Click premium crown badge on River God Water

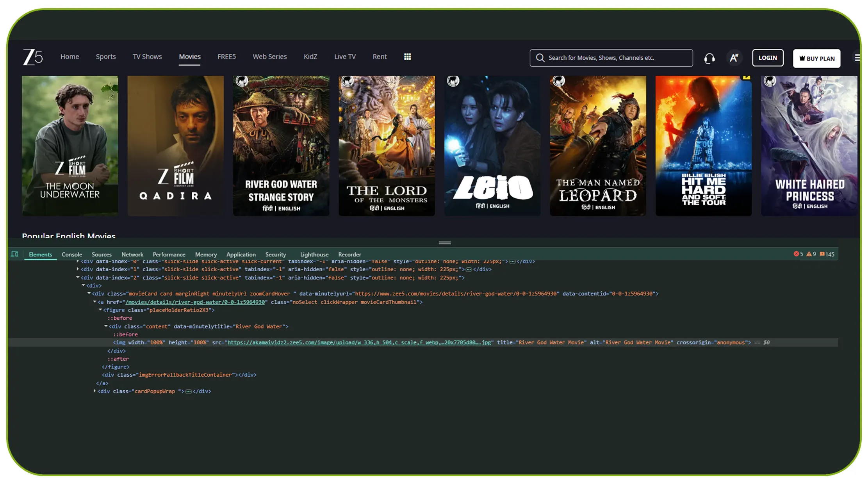point(242,81)
